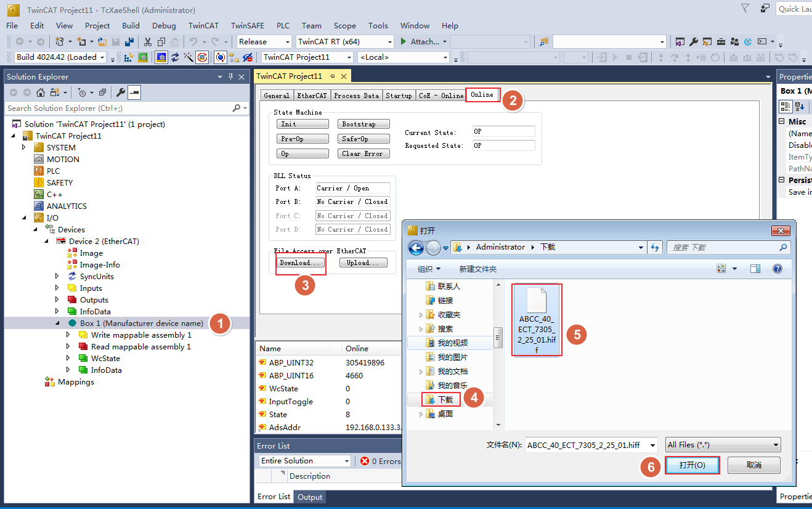Click the Cut scissors icon
This screenshot has height=509, width=812.
click(148, 42)
